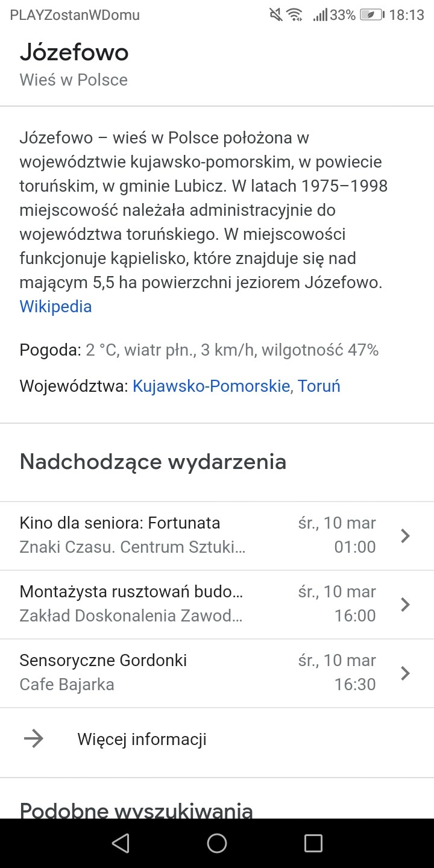Tap the Nadchodzące wydarzenia section header
The width and height of the screenshot is (434, 868).
153,462
